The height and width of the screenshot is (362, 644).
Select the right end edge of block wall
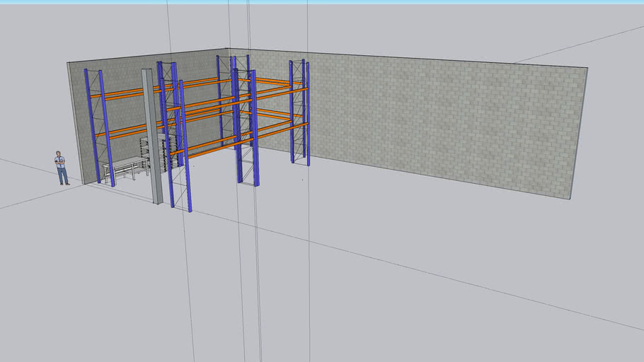[580, 134]
